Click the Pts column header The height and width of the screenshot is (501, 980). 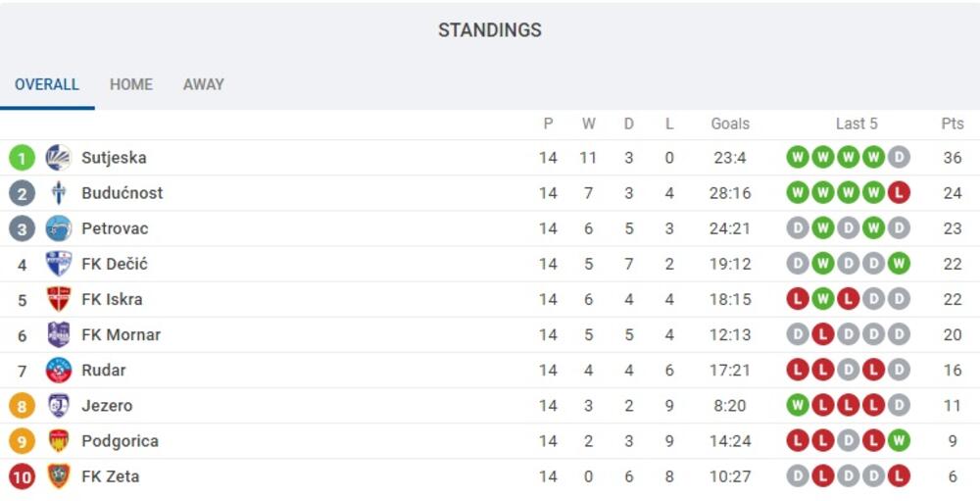[953, 124]
